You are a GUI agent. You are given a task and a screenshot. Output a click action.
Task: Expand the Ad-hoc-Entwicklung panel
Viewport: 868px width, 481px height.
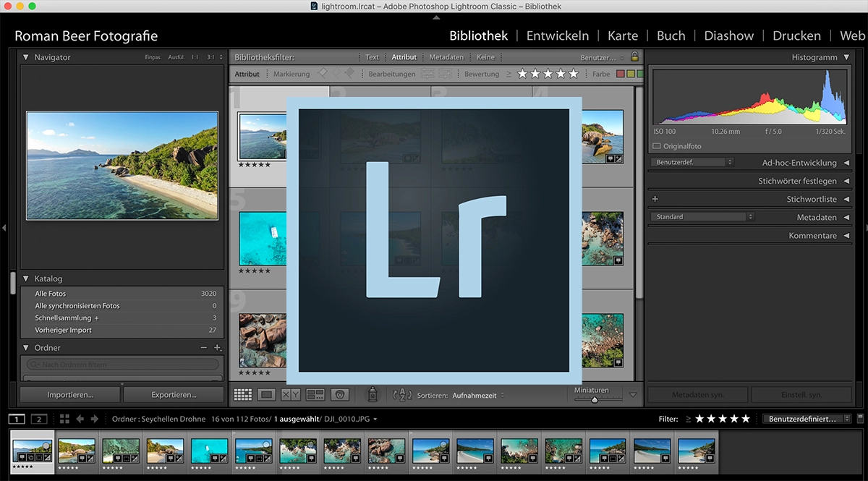(846, 163)
